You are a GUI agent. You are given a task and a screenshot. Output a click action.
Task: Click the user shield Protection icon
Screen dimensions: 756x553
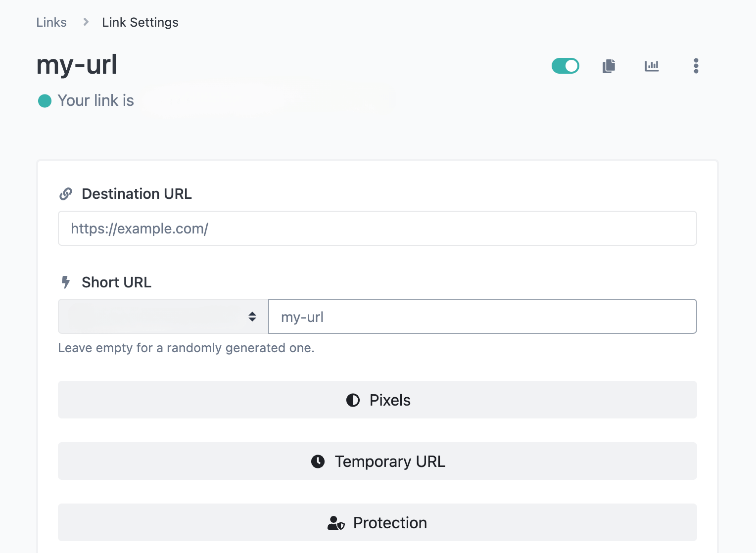(336, 523)
